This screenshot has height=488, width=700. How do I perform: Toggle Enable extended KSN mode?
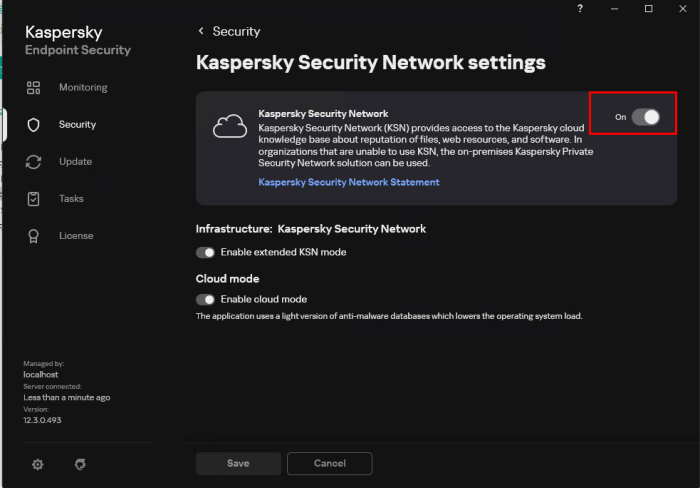pos(206,252)
